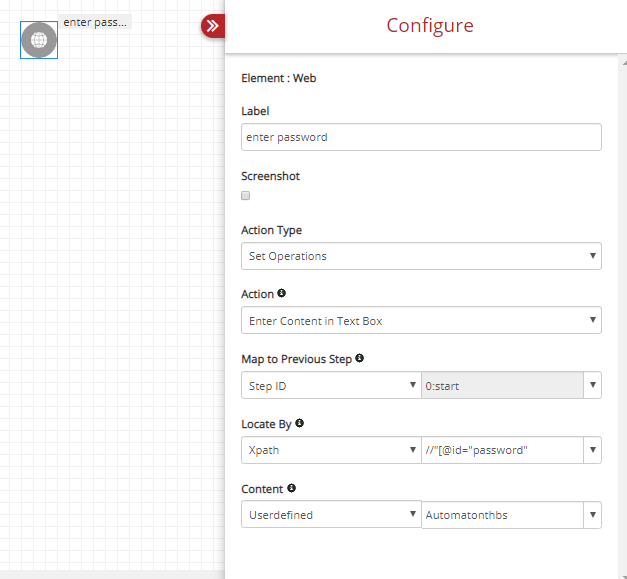This screenshot has height=579, width=627.
Task: Expand the Action dropdown Enter Content in Text Box
Action: pos(421,320)
